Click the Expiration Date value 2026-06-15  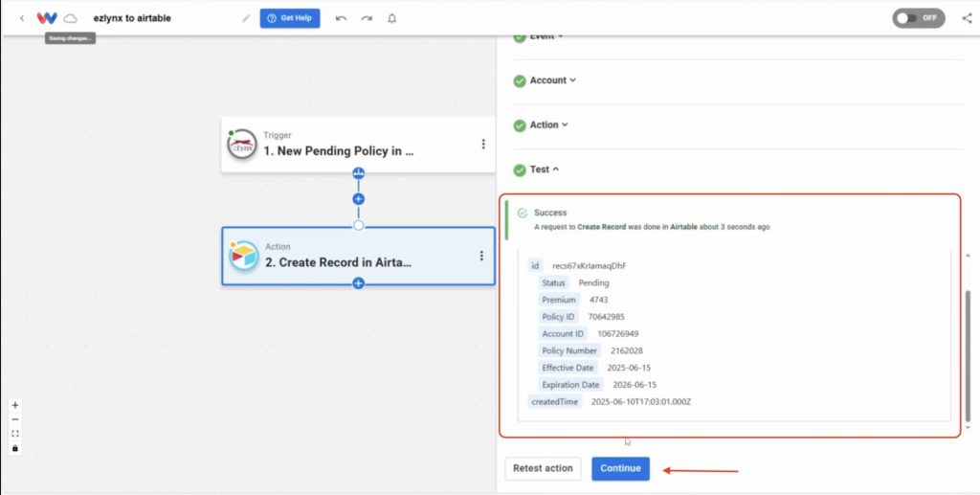[635, 384]
